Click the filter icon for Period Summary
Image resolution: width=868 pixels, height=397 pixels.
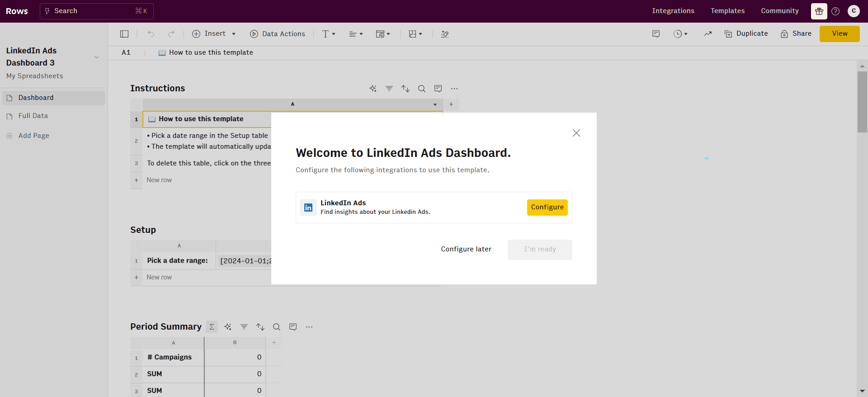[244, 327]
